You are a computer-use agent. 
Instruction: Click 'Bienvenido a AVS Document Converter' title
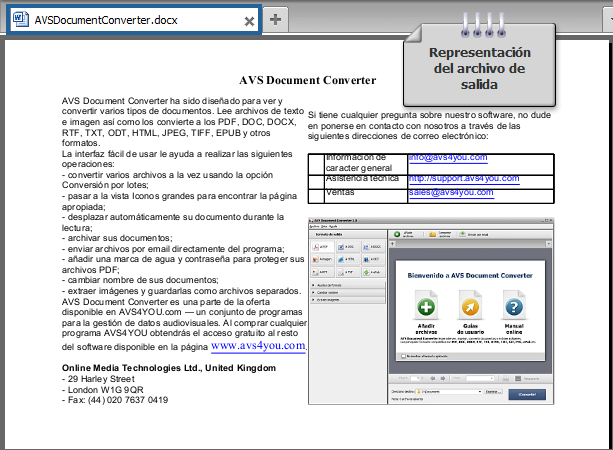coord(470,276)
